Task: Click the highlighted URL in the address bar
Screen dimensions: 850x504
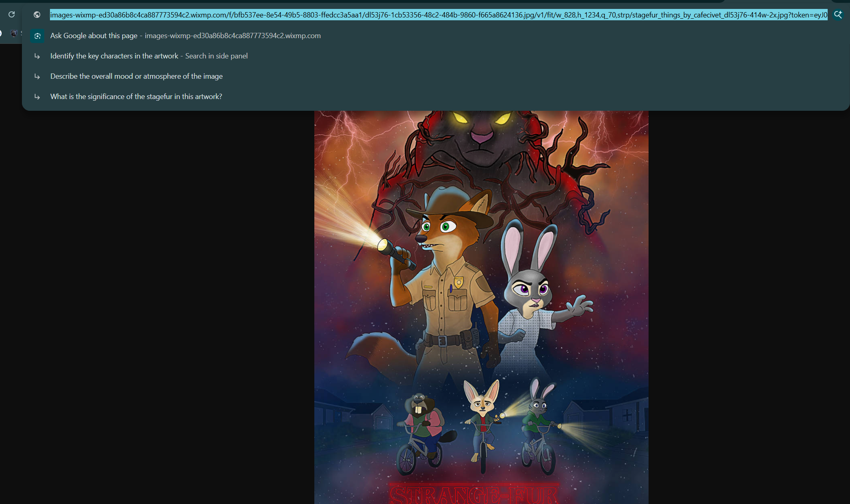Action: click(438, 15)
